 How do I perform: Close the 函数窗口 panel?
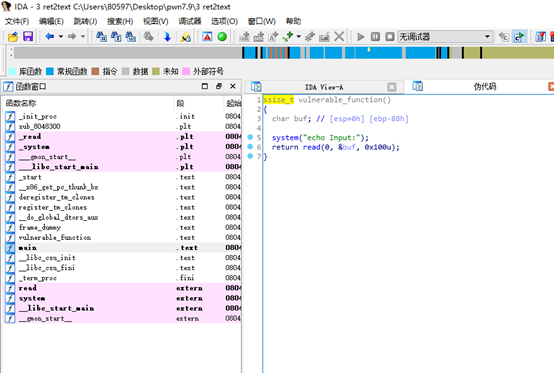pos(233,86)
